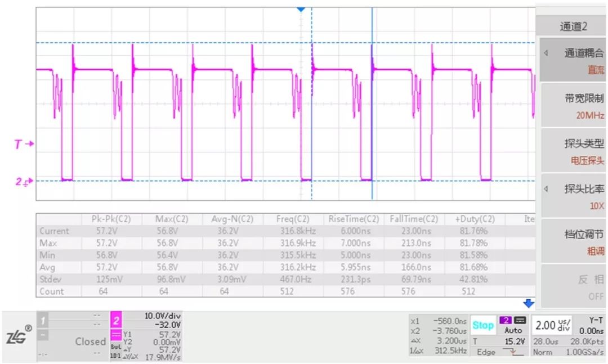Screen dimensions: 608x364
Task: Click the blue trigger position triangle at top
Action: [x=301, y=10]
